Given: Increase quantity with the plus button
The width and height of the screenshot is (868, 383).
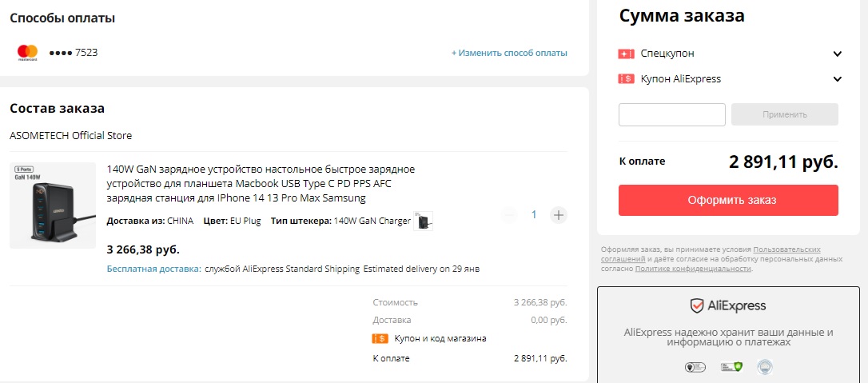Looking at the screenshot, I should tap(559, 214).
